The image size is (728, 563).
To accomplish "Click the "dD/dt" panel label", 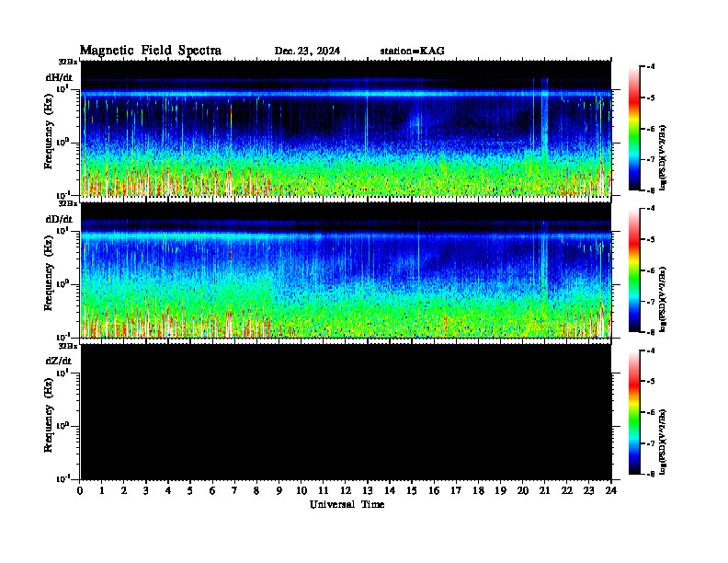I will (x=59, y=219).
